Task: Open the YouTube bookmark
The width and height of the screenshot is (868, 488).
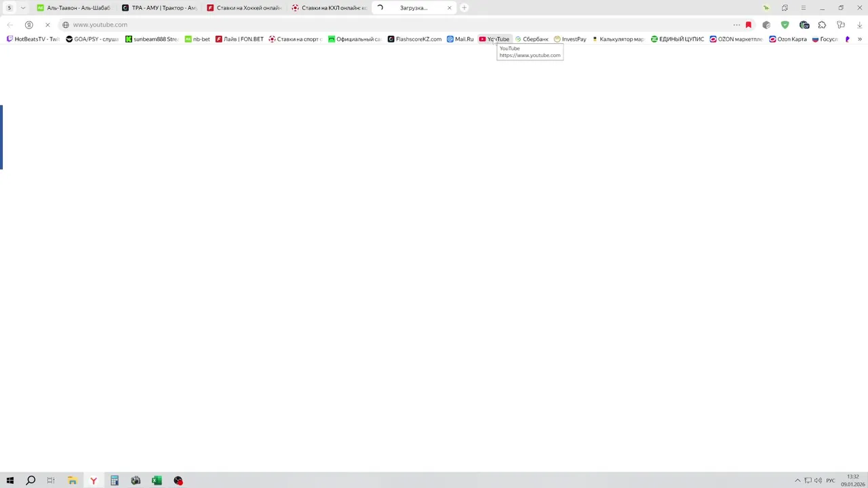Action: click(x=494, y=39)
